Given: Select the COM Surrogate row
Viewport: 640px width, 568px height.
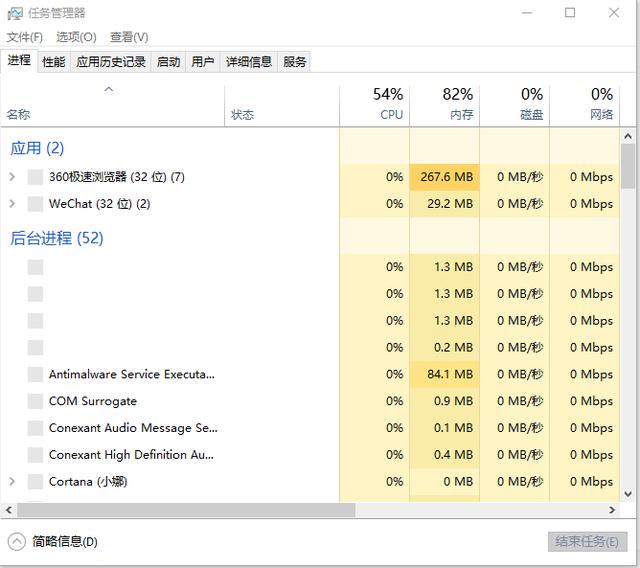Looking at the screenshot, I should coord(310,401).
